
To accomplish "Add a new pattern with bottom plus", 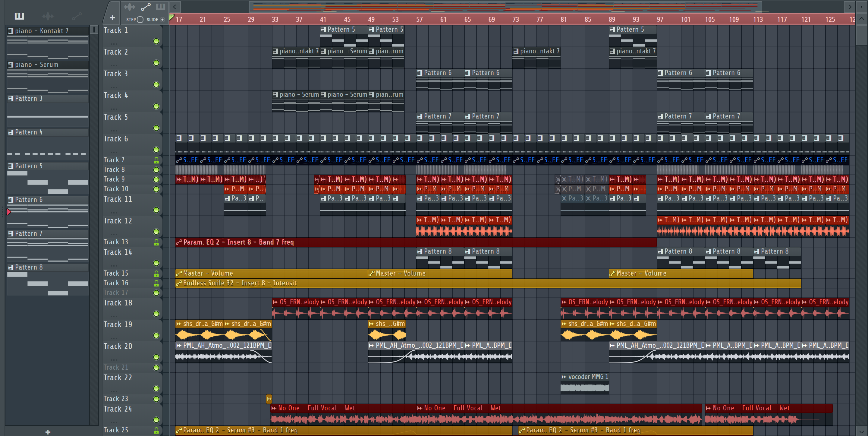I will 48,432.
